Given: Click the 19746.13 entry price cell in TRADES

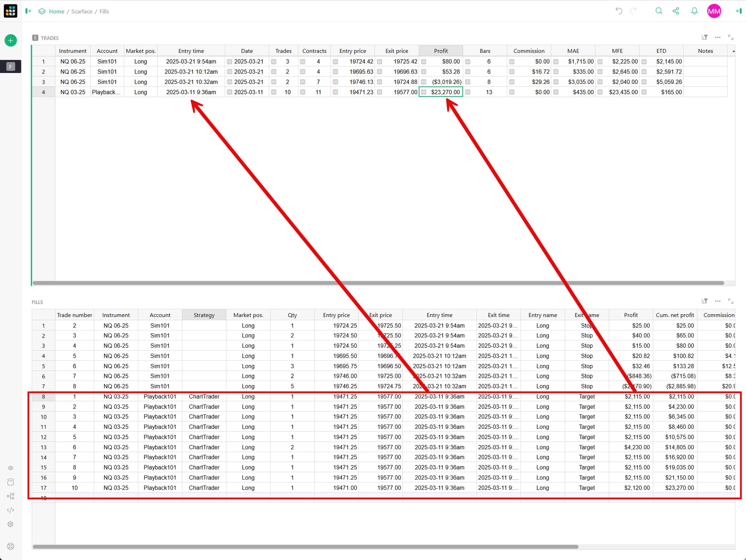Looking at the screenshot, I should (x=353, y=82).
